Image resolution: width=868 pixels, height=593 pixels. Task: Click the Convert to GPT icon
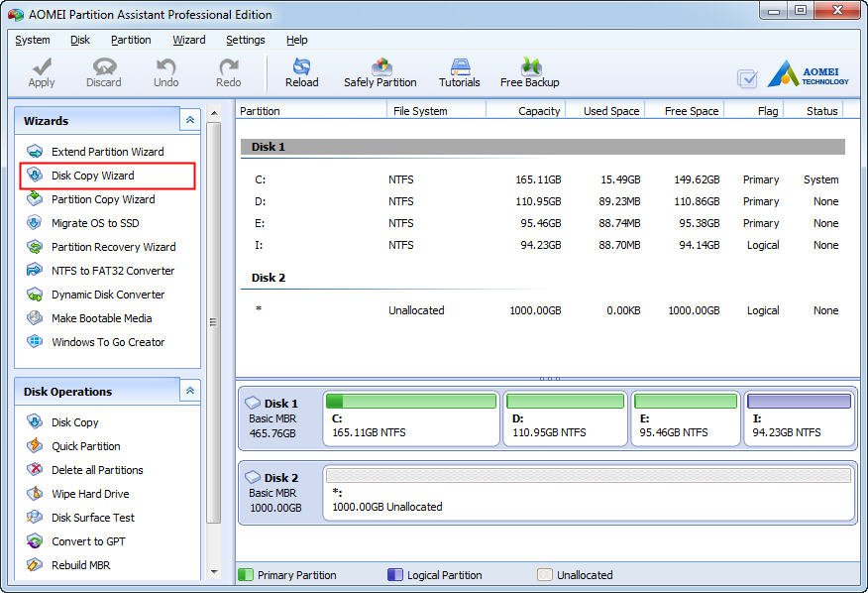click(x=35, y=541)
